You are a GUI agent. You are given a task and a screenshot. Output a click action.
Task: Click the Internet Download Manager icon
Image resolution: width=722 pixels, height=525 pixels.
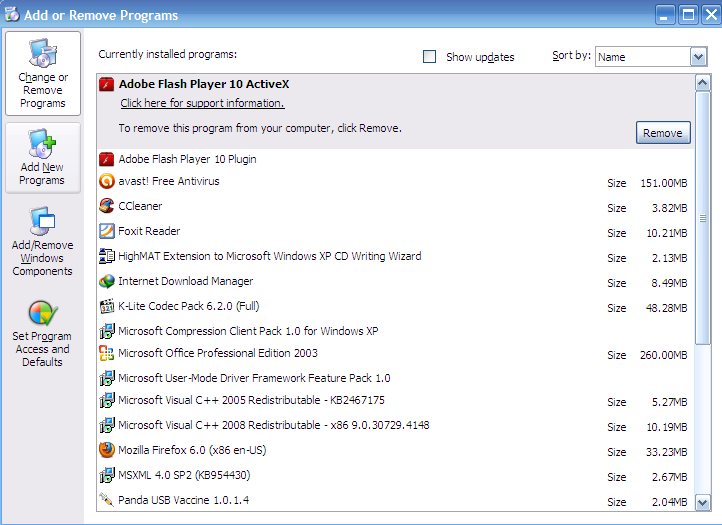pos(106,281)
